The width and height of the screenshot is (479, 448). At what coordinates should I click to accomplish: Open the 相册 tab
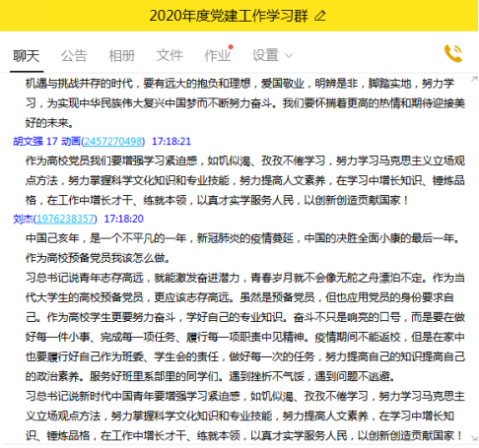[122, 55]
